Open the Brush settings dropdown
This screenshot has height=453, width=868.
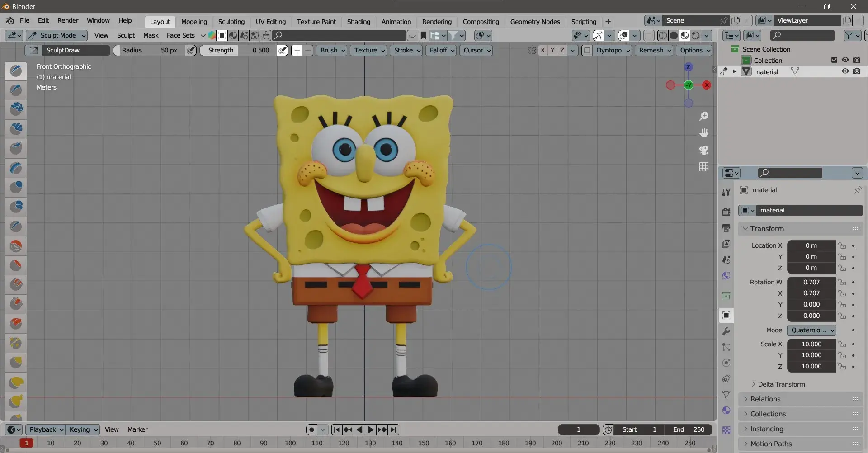click(x=332, y=50)
